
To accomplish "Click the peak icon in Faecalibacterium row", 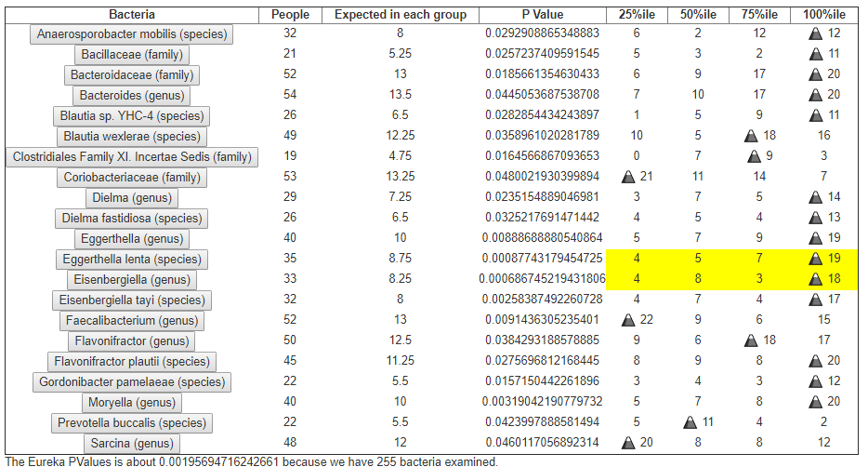I will click(628, 320).
